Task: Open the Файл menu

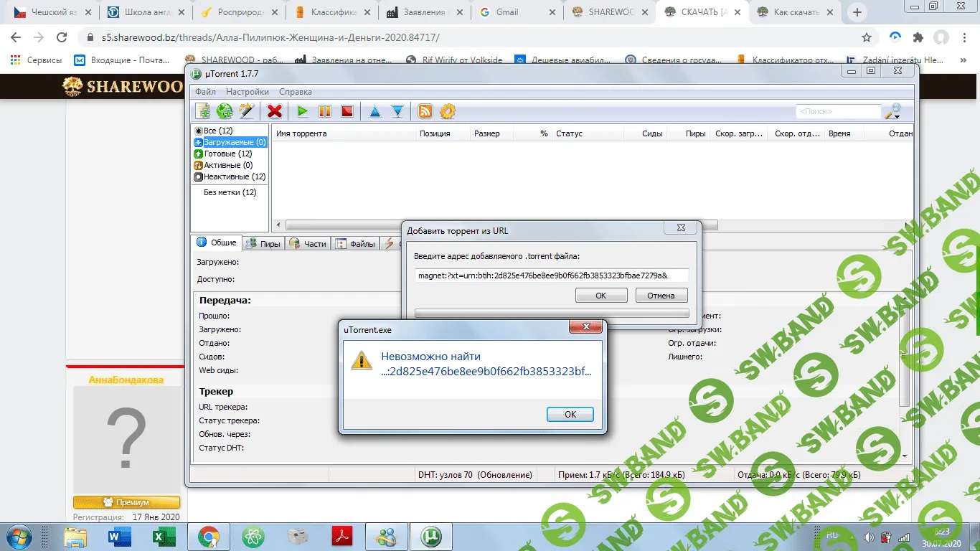Action: (x=205, y=92)
